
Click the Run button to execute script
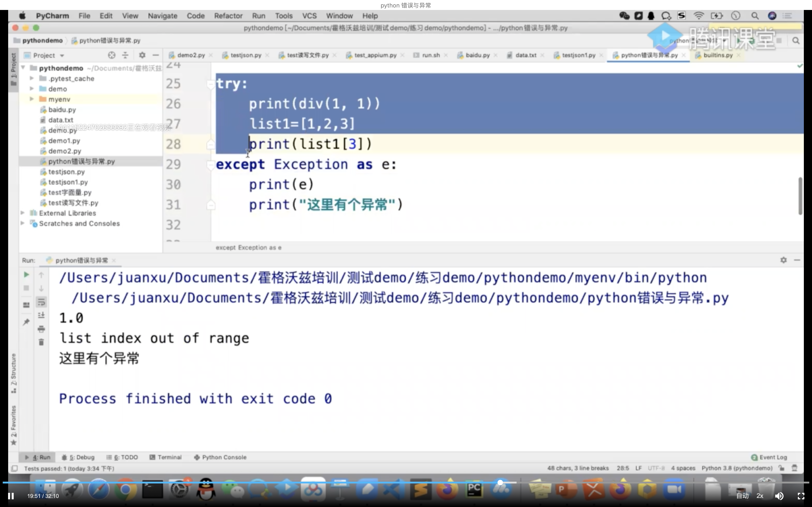(26, 275)
